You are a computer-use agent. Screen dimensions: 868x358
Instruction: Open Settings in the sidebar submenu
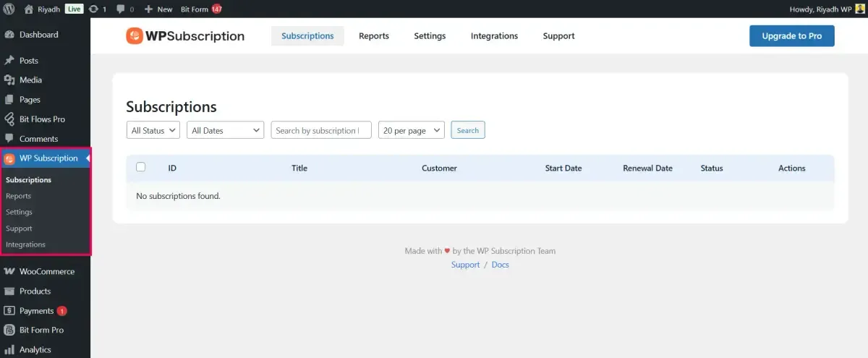19,212
